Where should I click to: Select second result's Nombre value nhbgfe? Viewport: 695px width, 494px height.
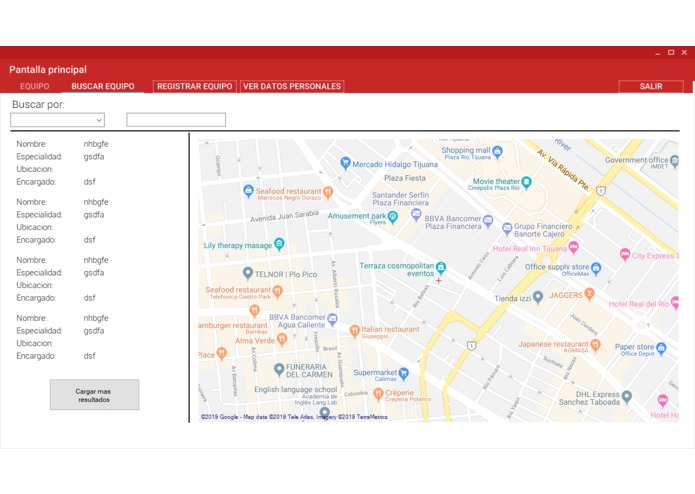click(x=96, y=202)
